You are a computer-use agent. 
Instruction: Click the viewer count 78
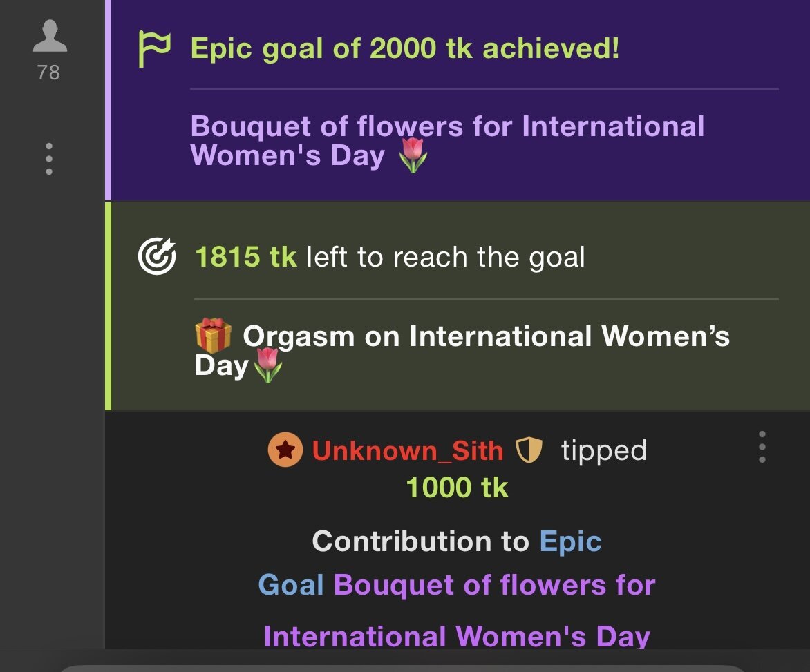48,73
